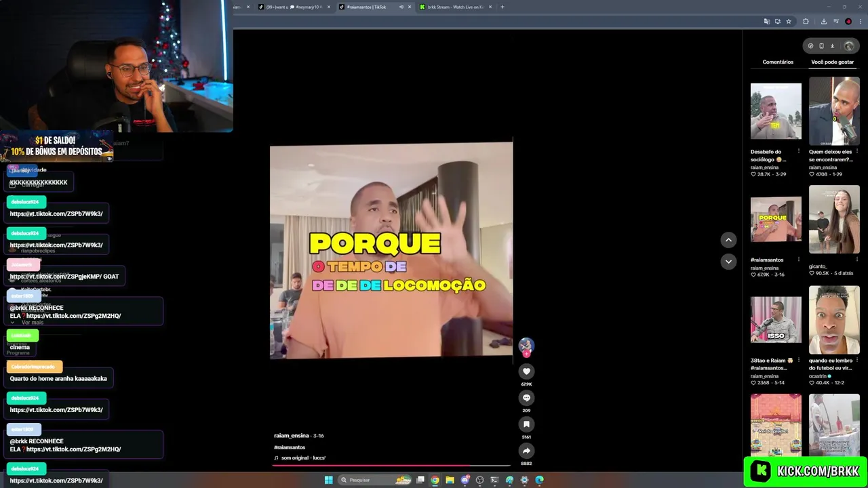The width and height of the screenshot is (868, 488).
Task: Open Discord from the taskbar
Action: click(465, 480)
